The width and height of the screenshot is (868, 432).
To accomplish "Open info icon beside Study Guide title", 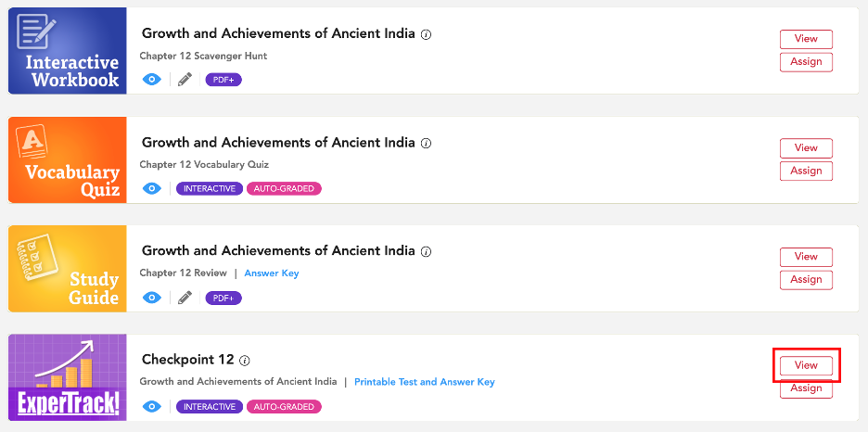I will pyautogui.click(x=426, y=251).
